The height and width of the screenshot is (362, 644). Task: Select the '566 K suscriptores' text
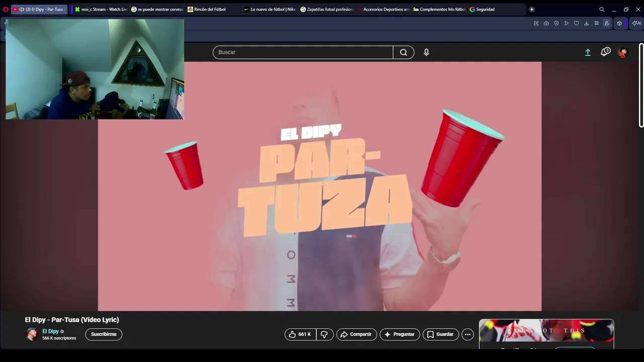point(59,338)
